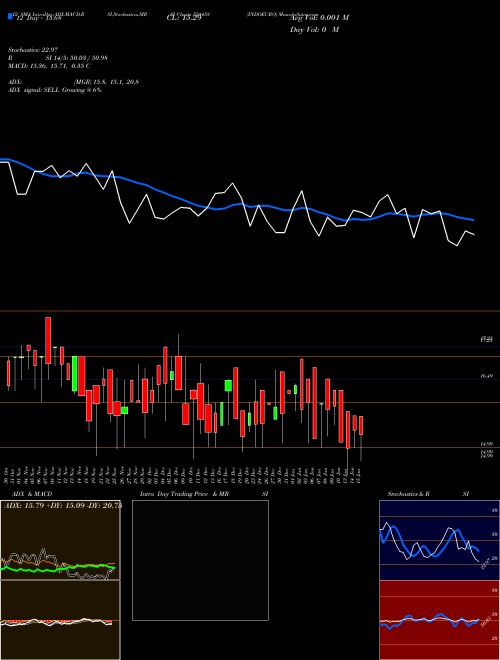This screenshot has width=500, height=660.
Task: Click the "Stochastics & RSI" panel title
Action: click(428, 494)
